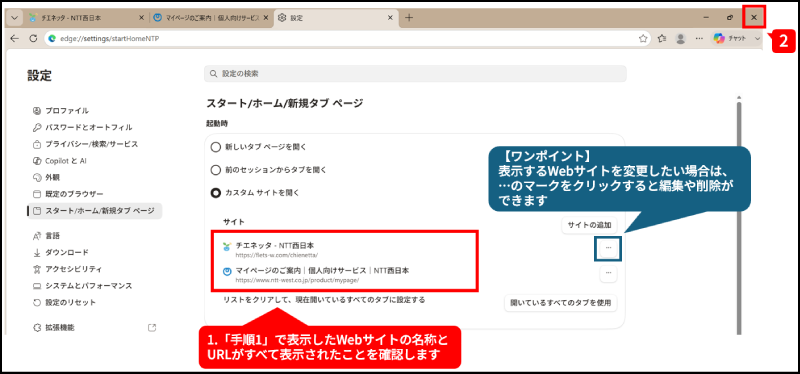Minimize the Edge window

point(706,18)
